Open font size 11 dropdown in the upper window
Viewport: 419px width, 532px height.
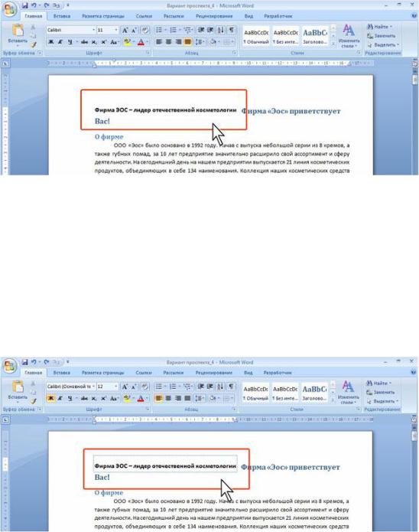point(116,30)
